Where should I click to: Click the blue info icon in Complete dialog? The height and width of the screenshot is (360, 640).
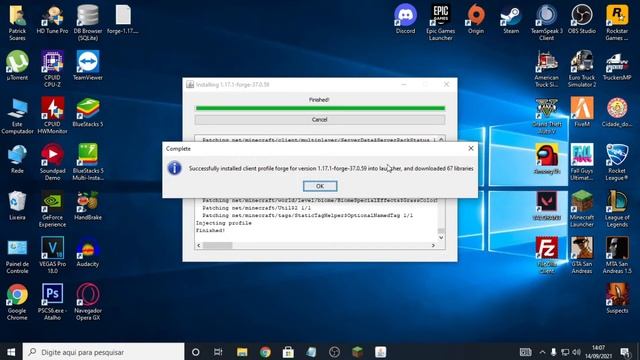[174, 168]
